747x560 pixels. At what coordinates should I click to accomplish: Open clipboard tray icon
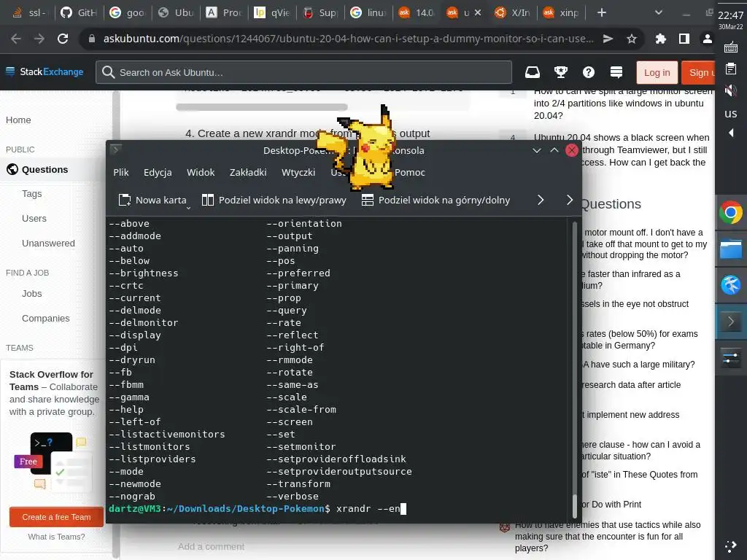[x=731, y=69]
